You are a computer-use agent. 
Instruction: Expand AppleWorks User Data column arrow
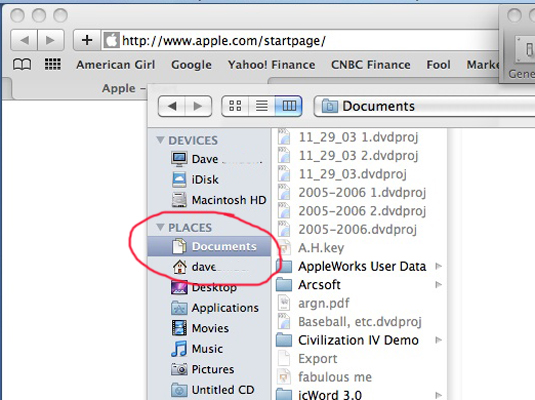[x=438, y=266]
